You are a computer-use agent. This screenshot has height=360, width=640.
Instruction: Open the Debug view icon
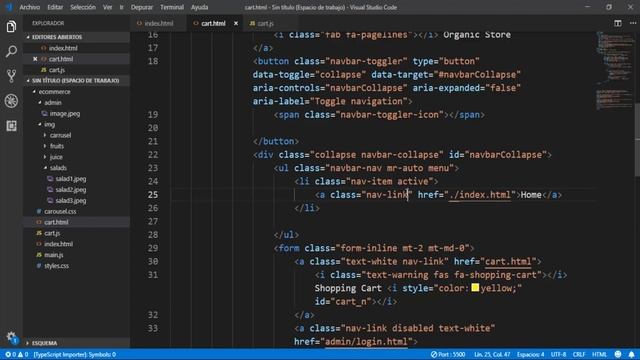coord(11,101)
